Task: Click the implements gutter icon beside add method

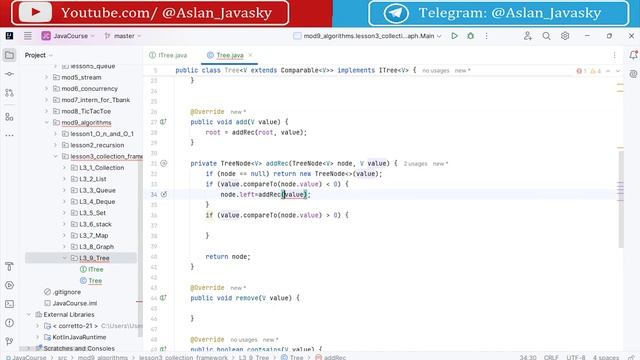Action: click(163, 122)
